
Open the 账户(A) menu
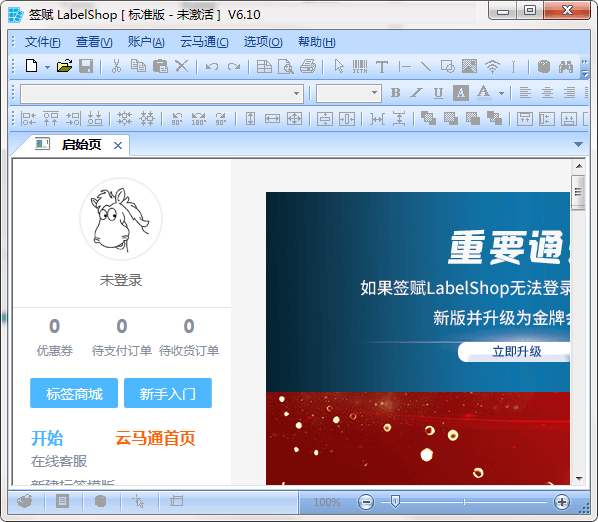(x=146, y=42)
